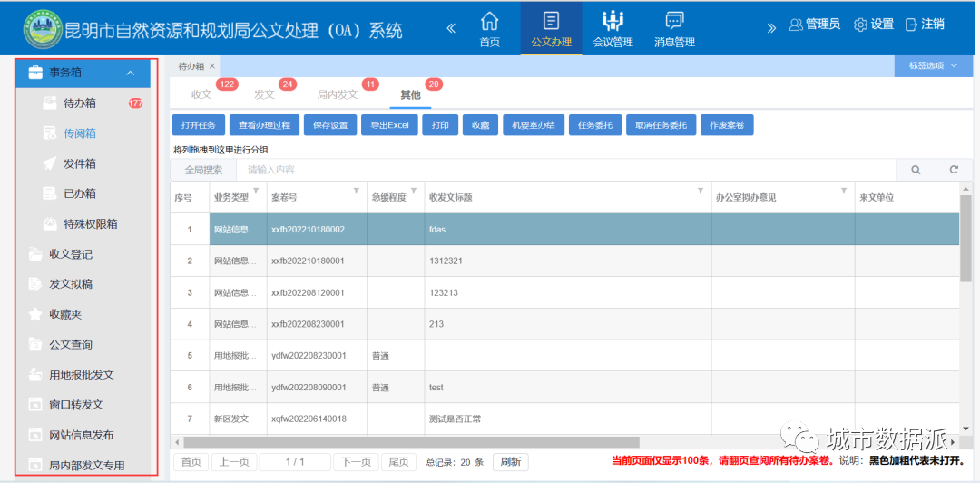Collapse the 事务箱 menu chevron

[x=130, y=74]
